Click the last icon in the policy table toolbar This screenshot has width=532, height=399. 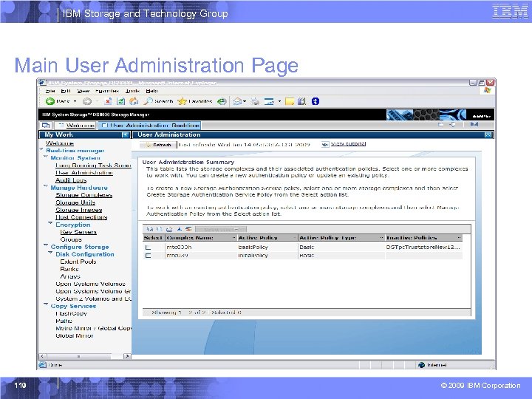[x=188, y=229]
